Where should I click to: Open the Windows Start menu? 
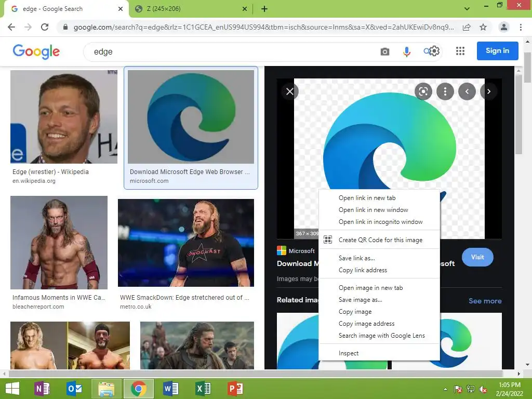(12, 389)
